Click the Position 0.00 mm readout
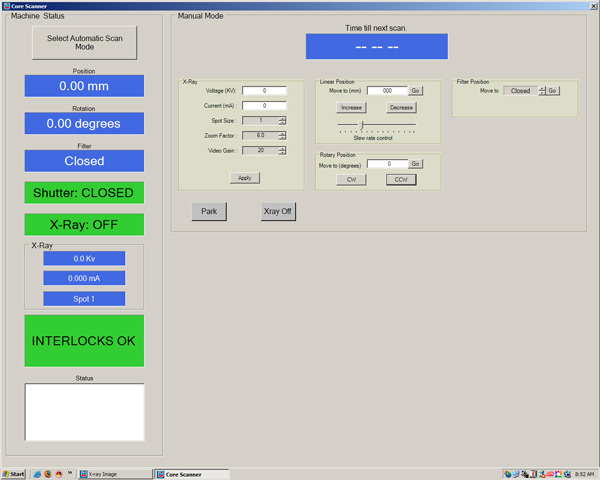Viewport: 600px width, 480px height. pyautogui.click(x=84, y=86)
